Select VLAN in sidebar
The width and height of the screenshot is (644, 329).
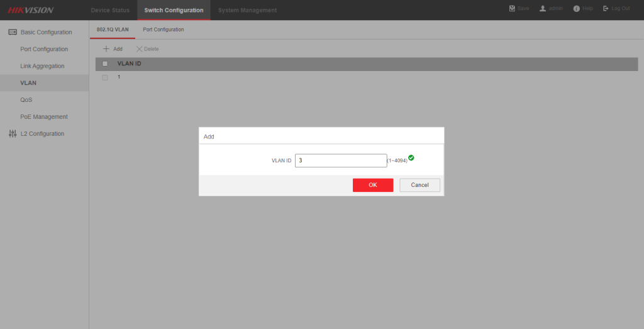45,82
